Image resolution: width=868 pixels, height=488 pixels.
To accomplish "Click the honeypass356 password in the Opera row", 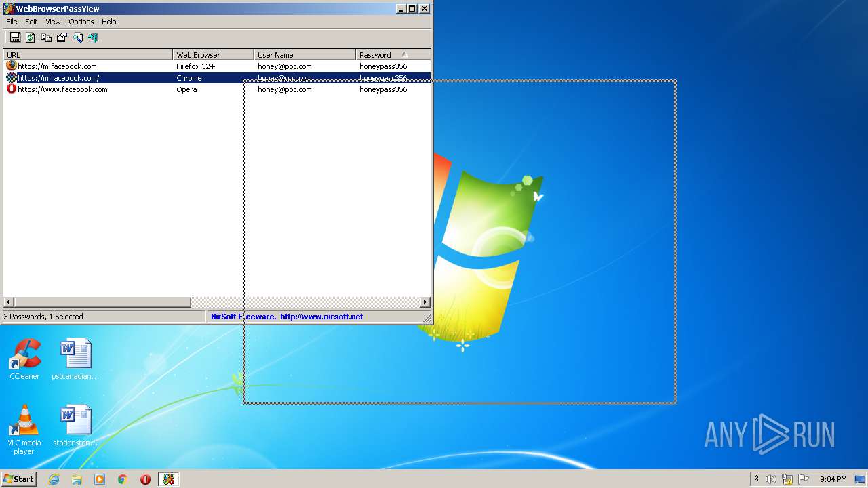I will coord(383,89).
